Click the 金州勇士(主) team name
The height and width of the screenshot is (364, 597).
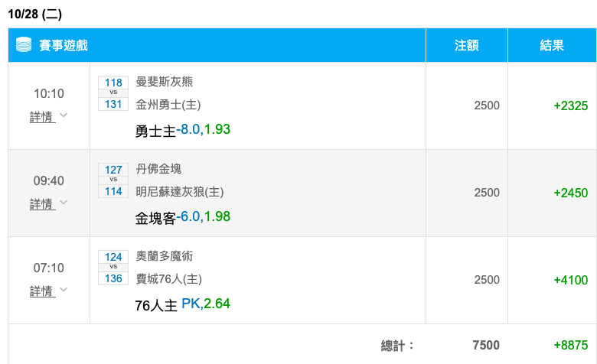168,105
